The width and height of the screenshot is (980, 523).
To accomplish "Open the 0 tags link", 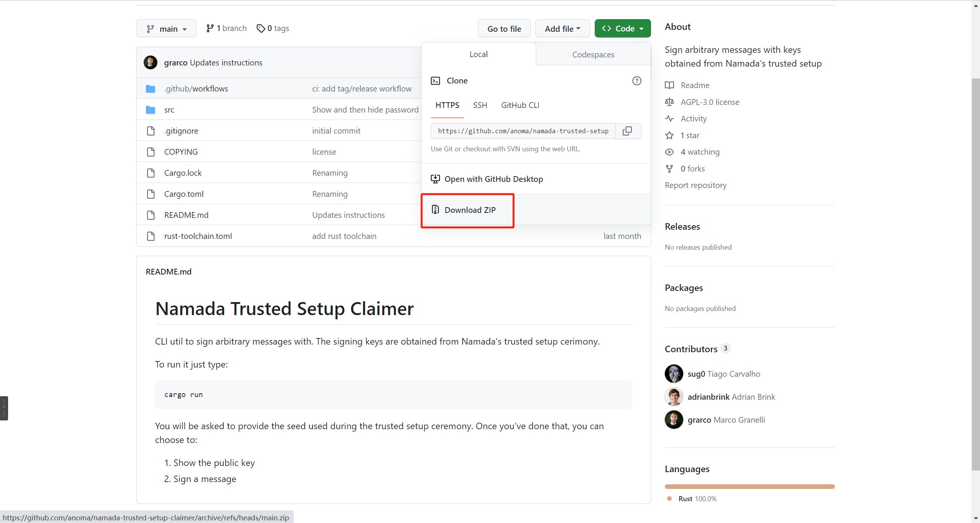I will coord(273,28).
